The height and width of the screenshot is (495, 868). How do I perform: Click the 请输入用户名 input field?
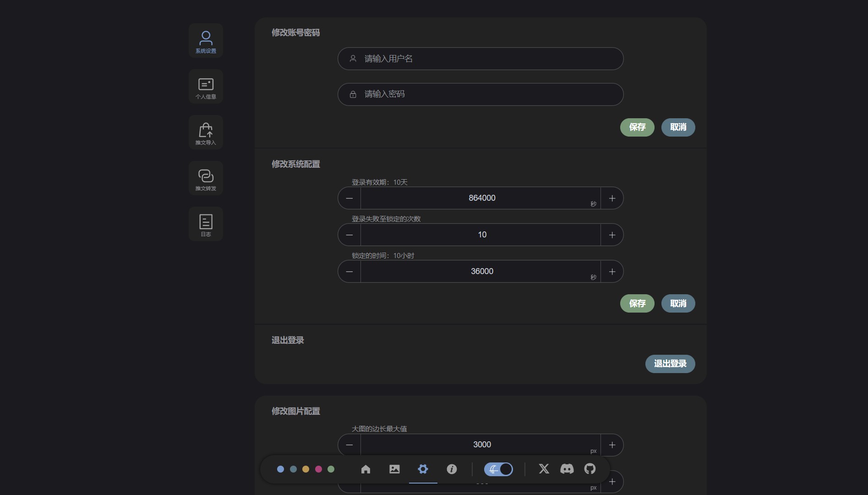pos(480,59)
